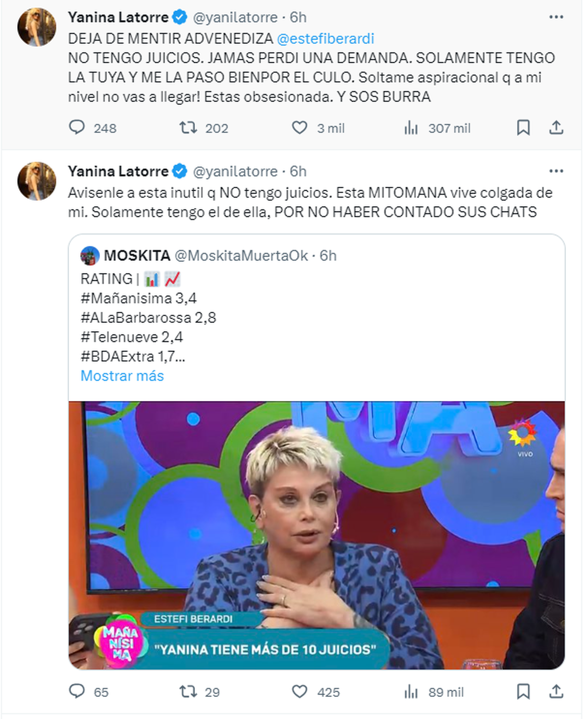The image size is (588, 719).
Task: Expand quoted tweet with Mostrar más
Action: point(122,376)
